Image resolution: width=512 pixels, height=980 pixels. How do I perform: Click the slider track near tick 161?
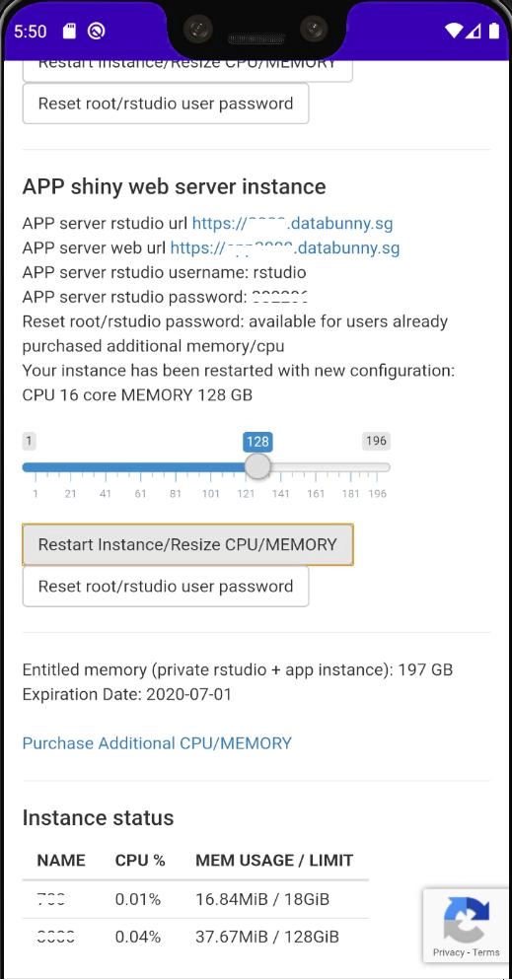click(316, 467)
